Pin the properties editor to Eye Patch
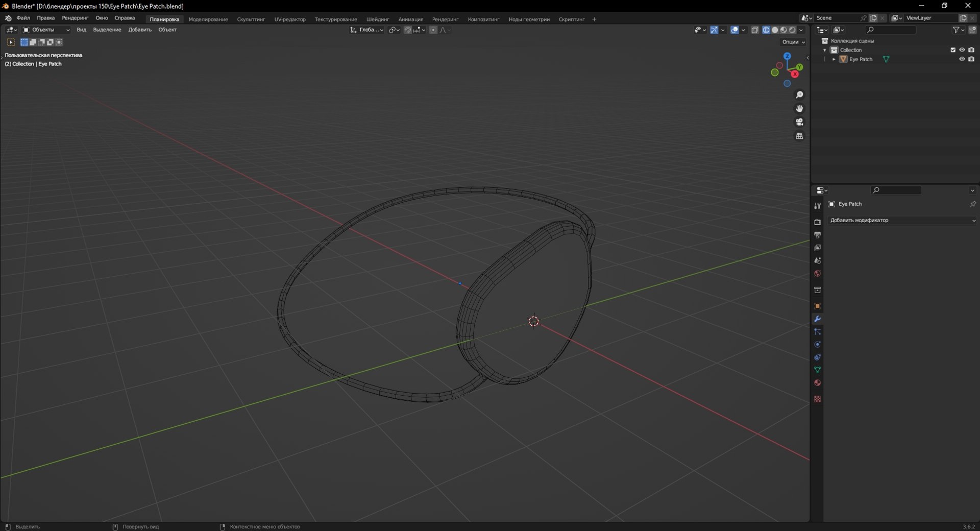Screen dimensions: 980x531 tap(972, 204)
